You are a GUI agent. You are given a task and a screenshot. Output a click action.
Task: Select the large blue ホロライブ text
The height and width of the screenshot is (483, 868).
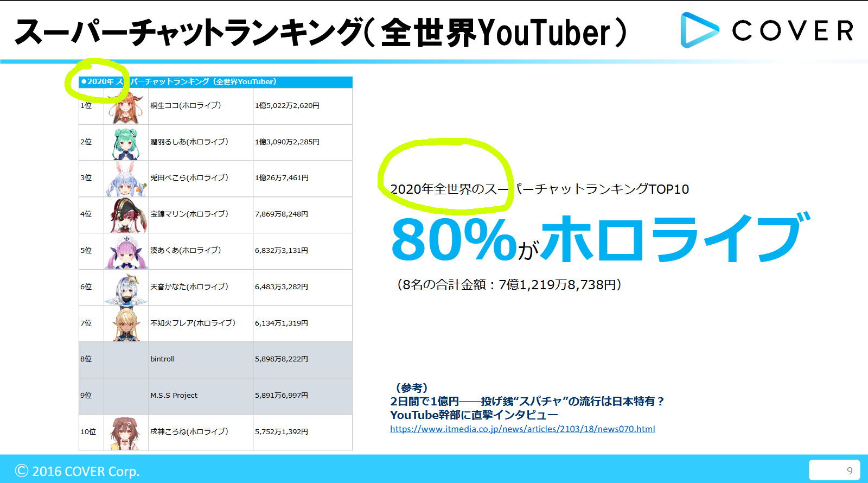[x=676, y=238]
